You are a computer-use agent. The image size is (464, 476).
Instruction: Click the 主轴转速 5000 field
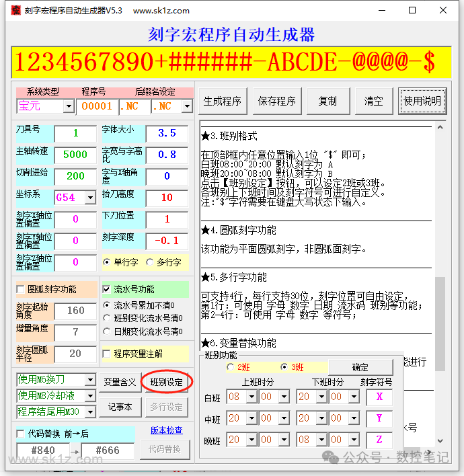tap(75, 155)
